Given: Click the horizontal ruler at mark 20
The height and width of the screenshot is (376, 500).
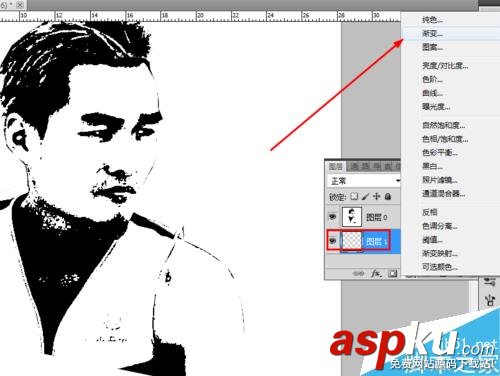Looking at the screenshot, I should coord(200,16).
